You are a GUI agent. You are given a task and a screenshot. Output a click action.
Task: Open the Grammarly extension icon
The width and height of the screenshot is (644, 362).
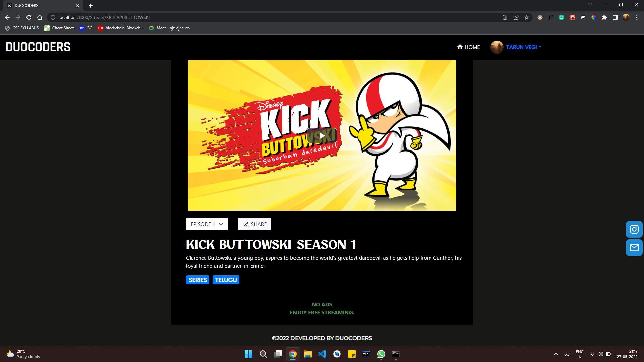(x=561, y=17)
